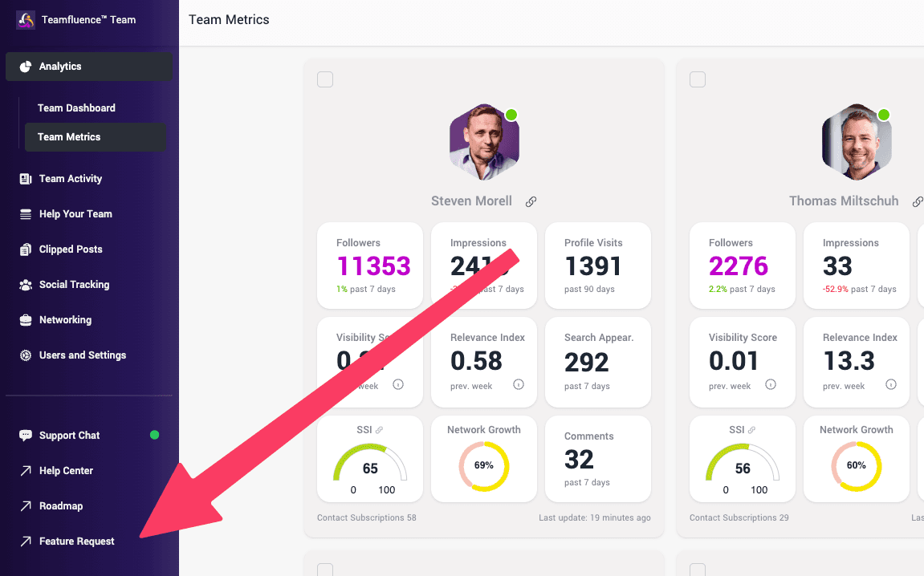The width and height of the screenshot is (924, 576).
Task: Open the Analytics menu section
Action: click(x=89, y=67)
